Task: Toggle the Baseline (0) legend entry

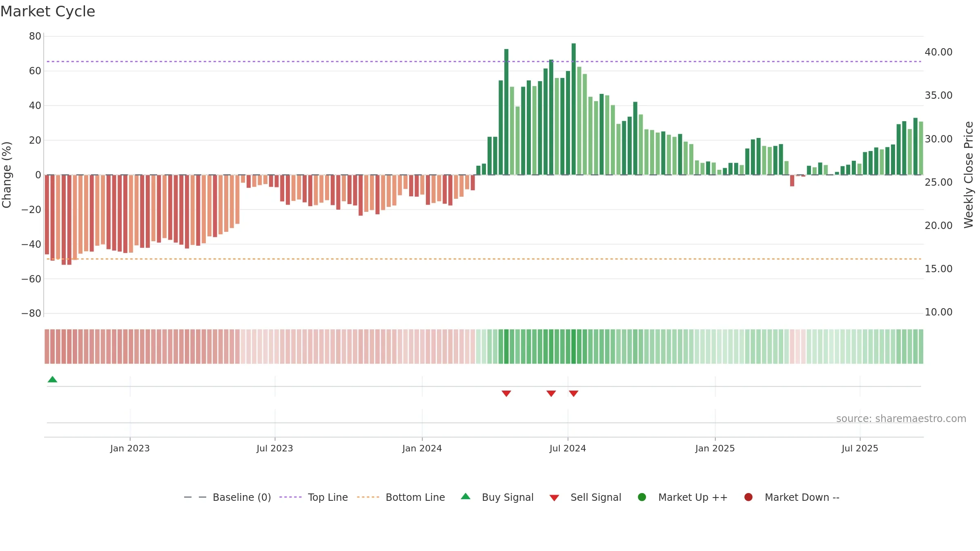Action: click(x=227, y=497)
